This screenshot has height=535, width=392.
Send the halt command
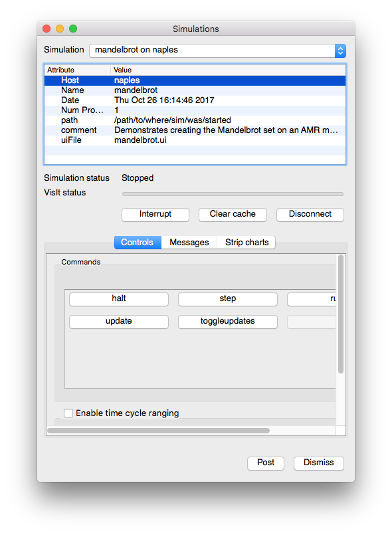pos(119,299)
